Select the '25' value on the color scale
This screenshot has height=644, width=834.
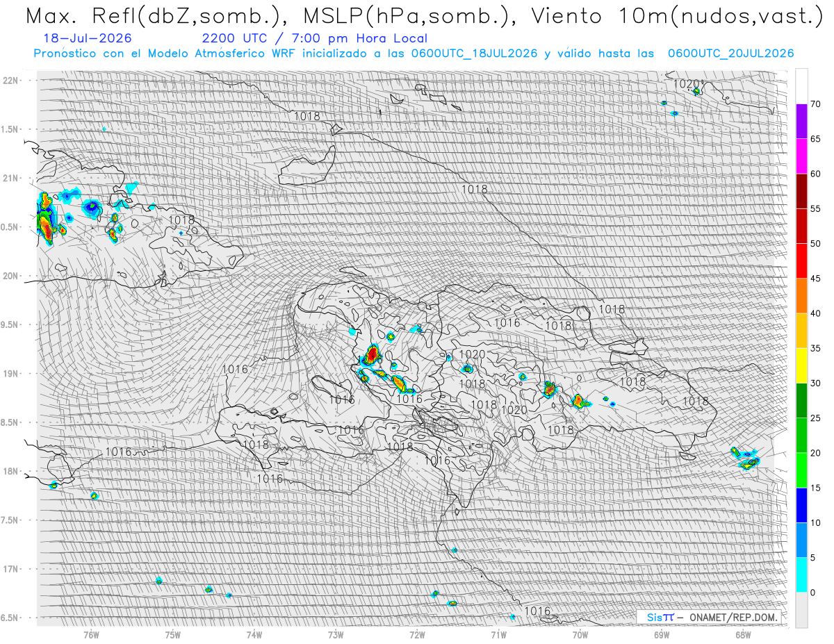[815, 418]
